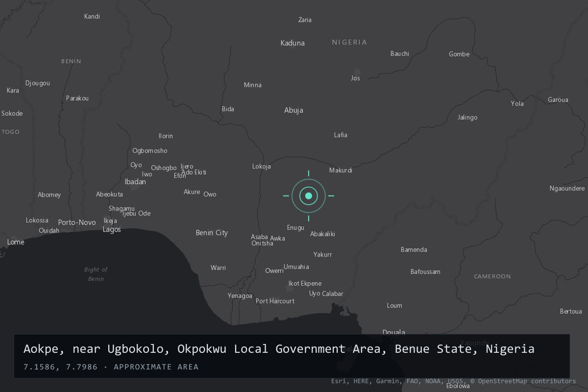
Task: Click the Ibadan city label
Action: click(135, 182)
